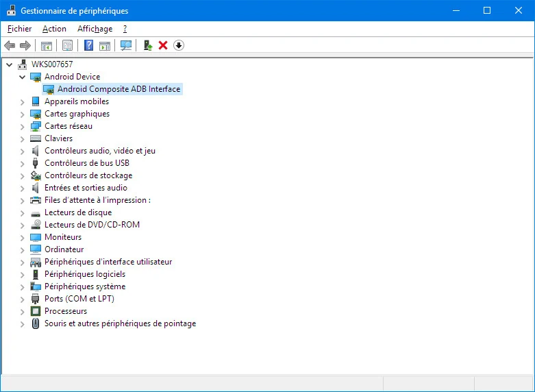Collapse the Android Device node
Screen dimensions: 535x392
[x=23, y=77]
